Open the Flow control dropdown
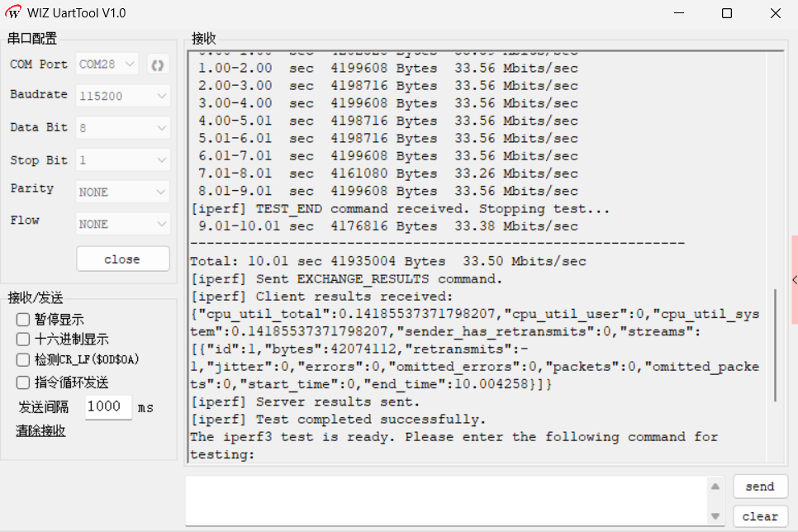The image size is (798, 532). click(122, 224)
